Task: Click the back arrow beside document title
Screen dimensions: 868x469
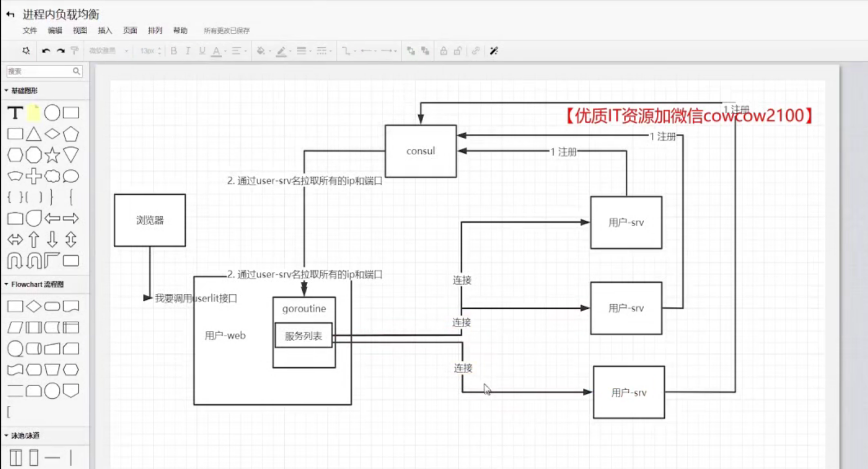Action: click(10, 14)
